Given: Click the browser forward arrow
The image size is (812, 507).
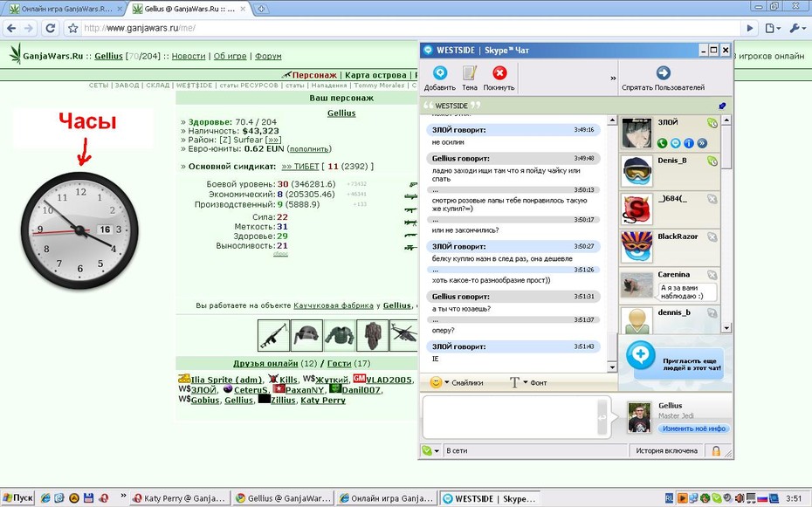Looking at the screenshot, I should (29, 28).
